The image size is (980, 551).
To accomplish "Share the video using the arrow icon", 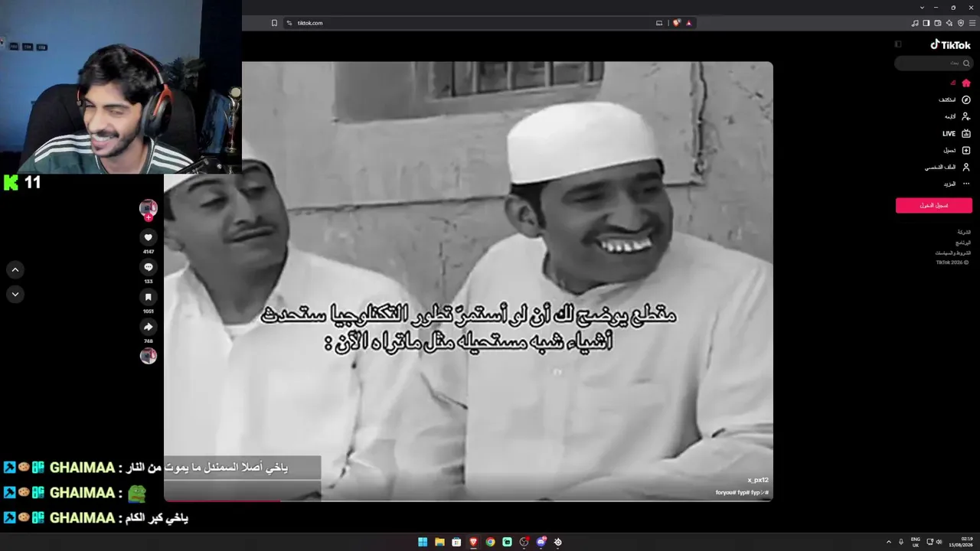I will coord(149,327).
